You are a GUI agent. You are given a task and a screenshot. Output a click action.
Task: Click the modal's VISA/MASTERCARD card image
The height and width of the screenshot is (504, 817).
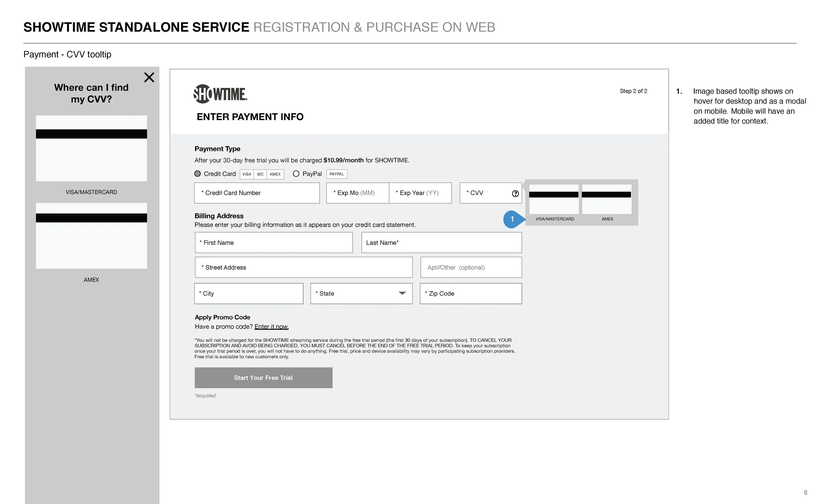92,148
